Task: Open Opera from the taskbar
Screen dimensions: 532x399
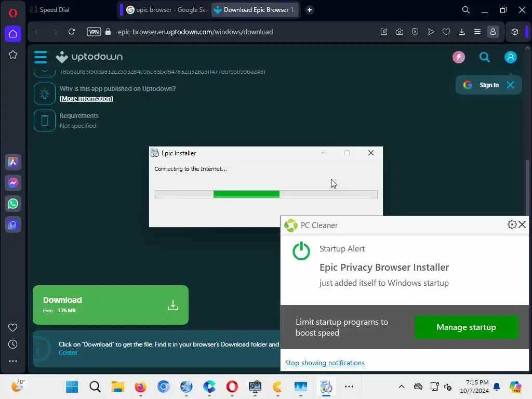Action: (x=232, y=387)
